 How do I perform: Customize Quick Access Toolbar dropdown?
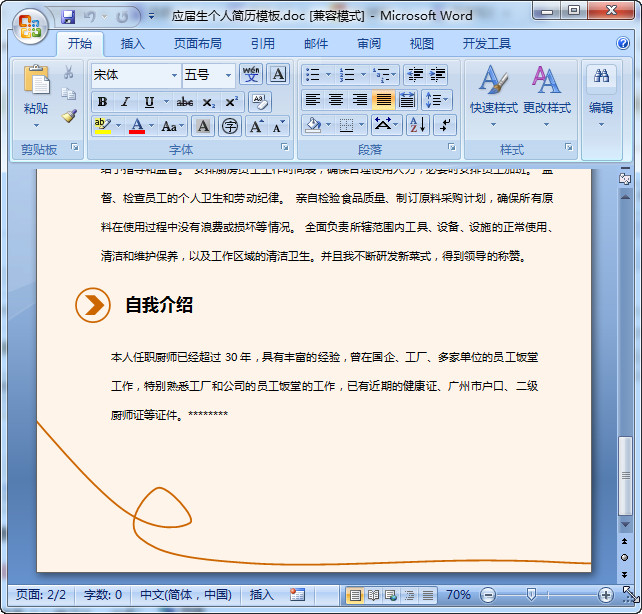151,16
